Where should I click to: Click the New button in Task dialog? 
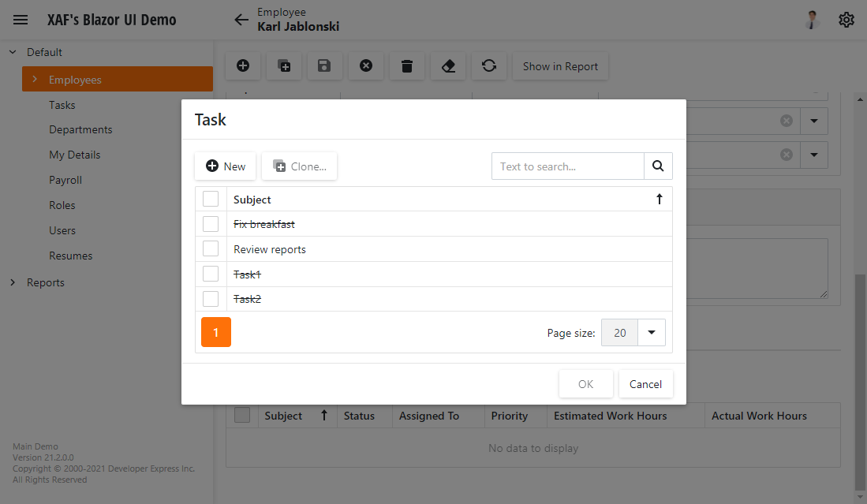pos(225,166)
